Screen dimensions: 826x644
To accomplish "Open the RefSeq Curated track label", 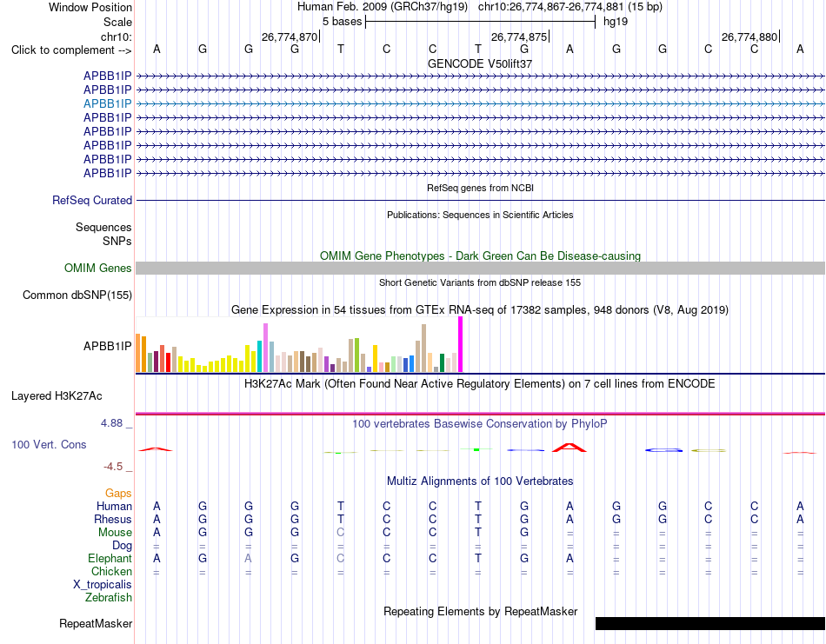I will pos(92,200).
